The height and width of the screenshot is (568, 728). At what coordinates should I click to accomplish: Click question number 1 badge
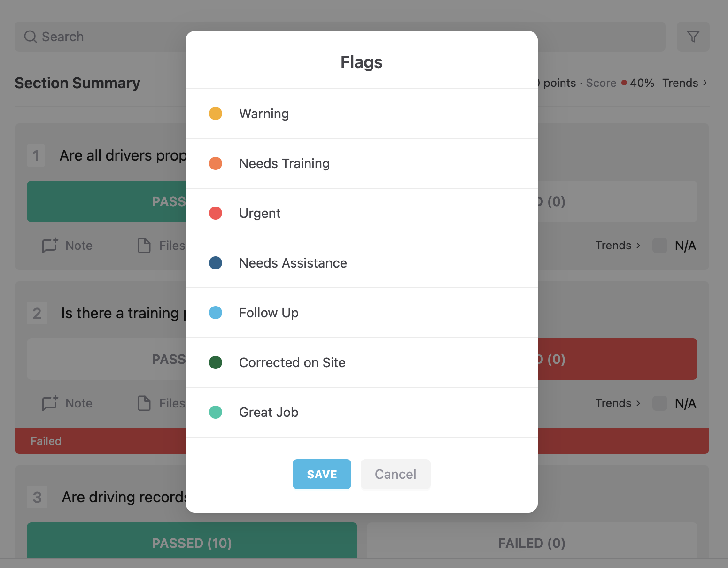click(36, 155)
